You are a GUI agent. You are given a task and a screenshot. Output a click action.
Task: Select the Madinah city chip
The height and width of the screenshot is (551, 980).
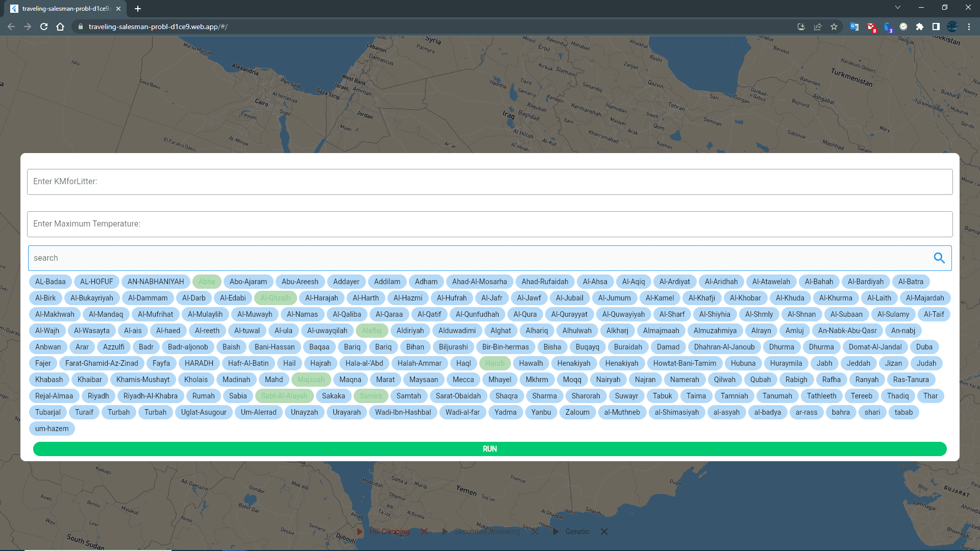tap(236, 380)
